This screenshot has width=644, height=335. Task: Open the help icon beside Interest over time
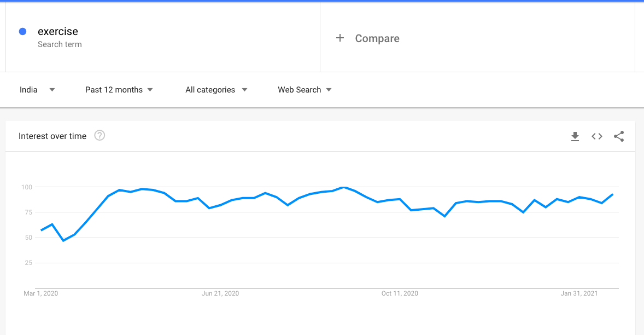(x=99, y=136)
